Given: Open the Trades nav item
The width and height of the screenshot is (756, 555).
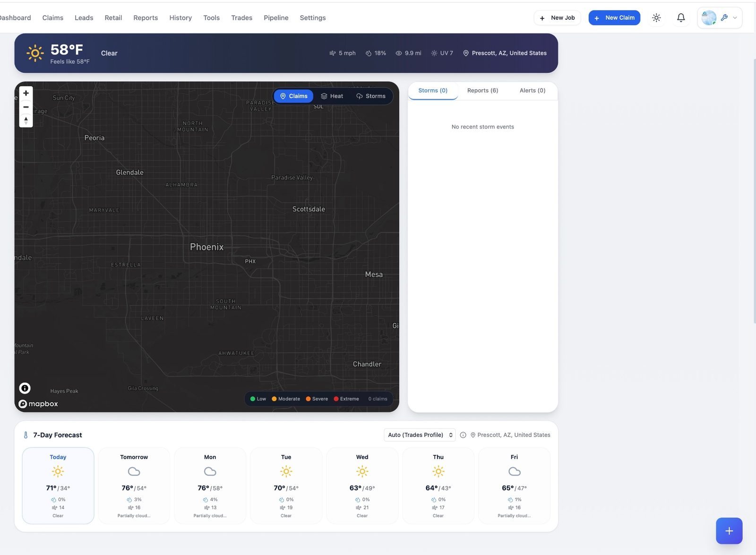Looking at the screenshot, I should (241, 18).
